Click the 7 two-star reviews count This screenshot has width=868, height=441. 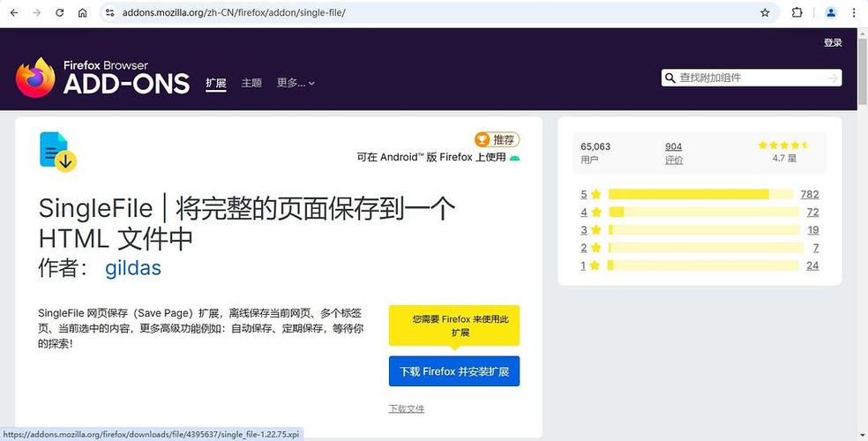(x=816, y=248)
